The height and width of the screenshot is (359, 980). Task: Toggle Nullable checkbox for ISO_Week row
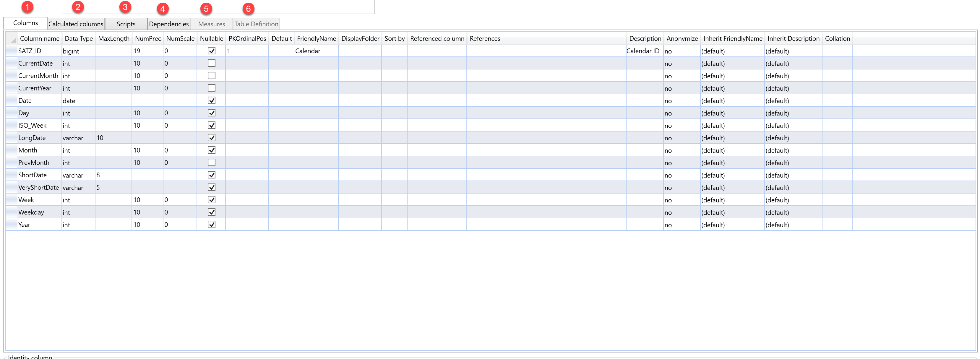[x=212, y=126]
